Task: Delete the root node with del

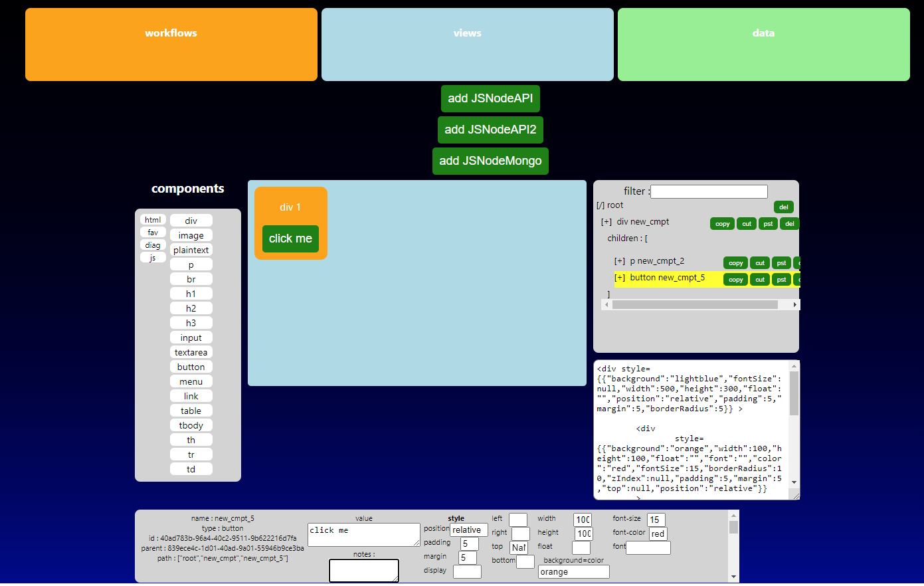Action: click(784, 207)
